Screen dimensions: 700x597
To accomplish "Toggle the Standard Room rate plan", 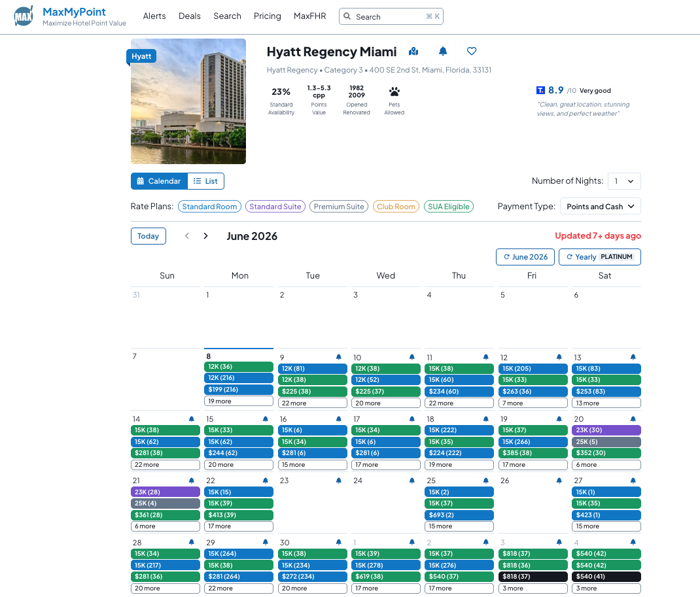I will tap(209, 207).
